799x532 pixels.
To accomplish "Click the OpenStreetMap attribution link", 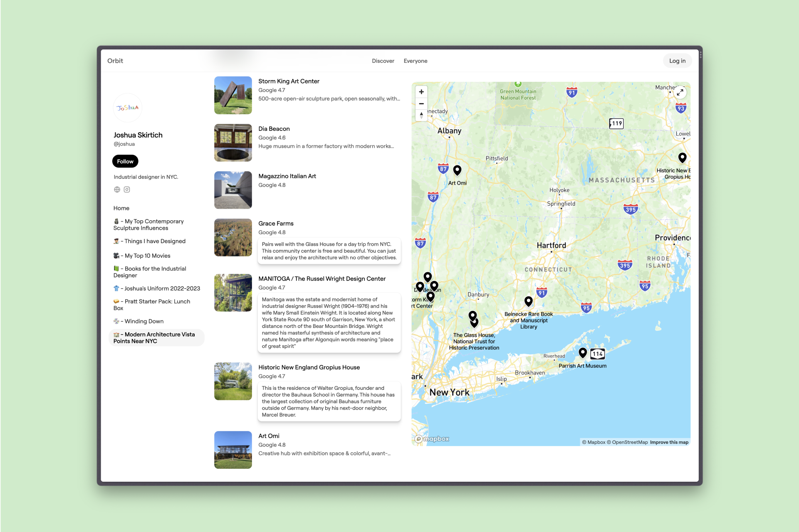I will tap(627, 442).
